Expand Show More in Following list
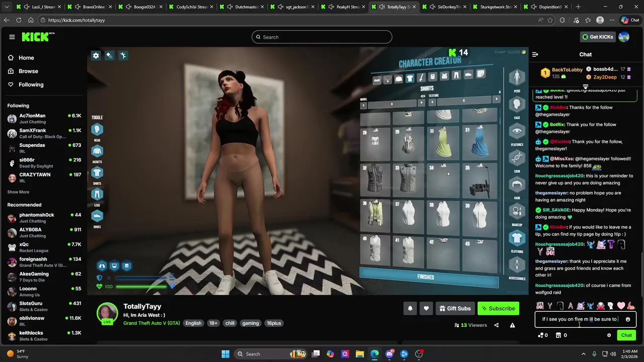Viewport: 644px width, 362px height. click(x=18, y=192)
